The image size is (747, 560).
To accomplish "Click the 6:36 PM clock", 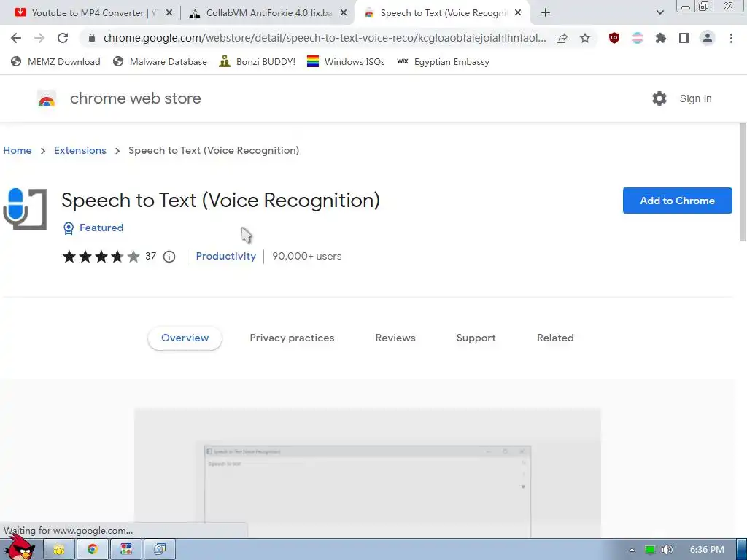I will [x=707, y=550].
